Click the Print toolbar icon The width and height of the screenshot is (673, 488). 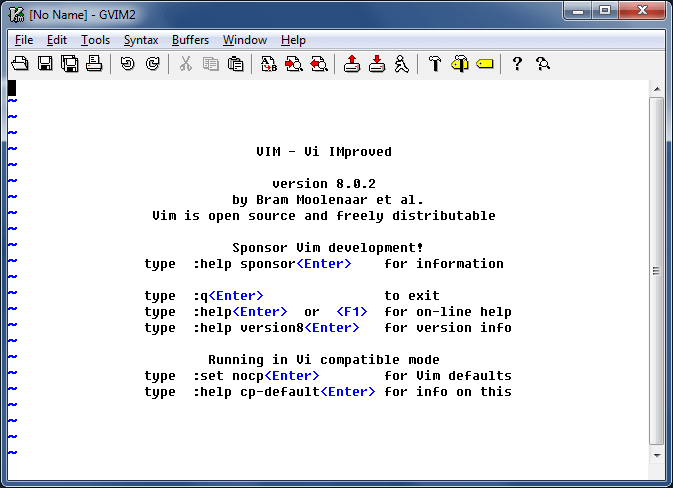click(94, 64)
